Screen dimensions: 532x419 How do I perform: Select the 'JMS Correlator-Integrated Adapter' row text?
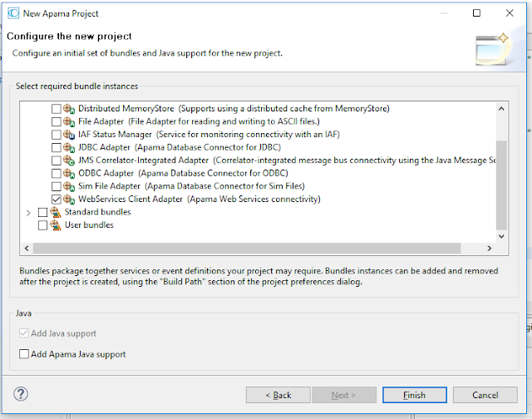click(x=287, y=160)
